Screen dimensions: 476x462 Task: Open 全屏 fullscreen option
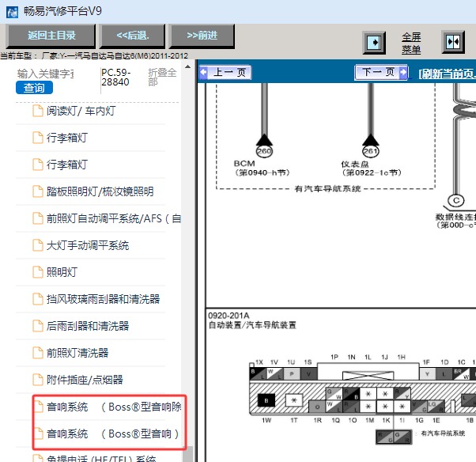pos(411,37)
